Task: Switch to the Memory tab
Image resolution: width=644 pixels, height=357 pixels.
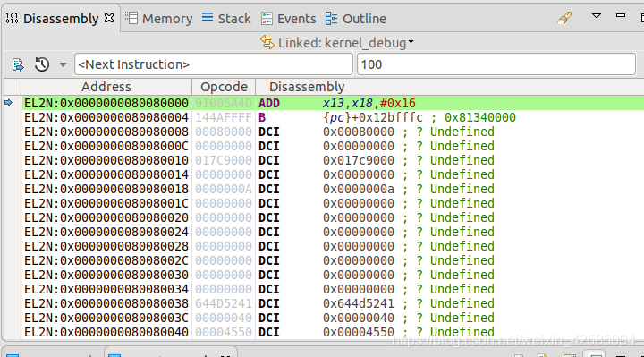Action: (x=158, y=19)
